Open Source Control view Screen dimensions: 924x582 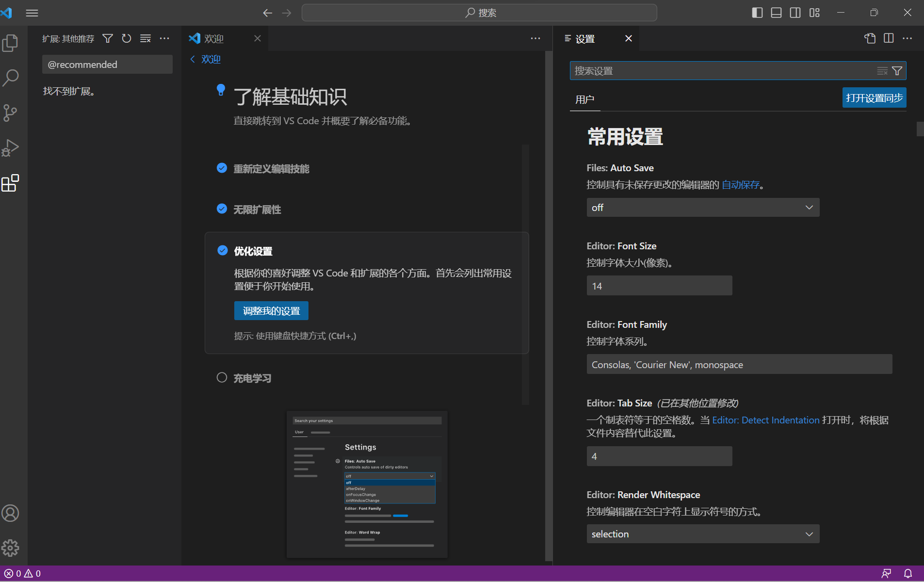[10, 113]
